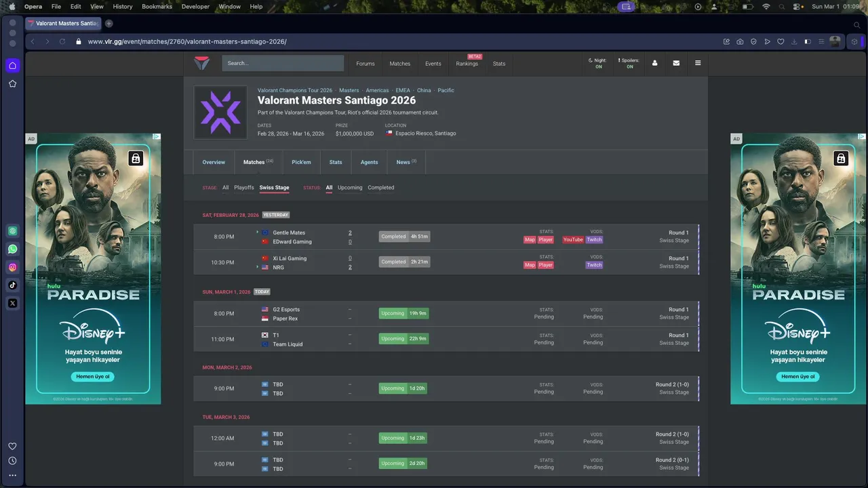Open the History menu
This screenshot has width=868, height=488.
point(123,6)
